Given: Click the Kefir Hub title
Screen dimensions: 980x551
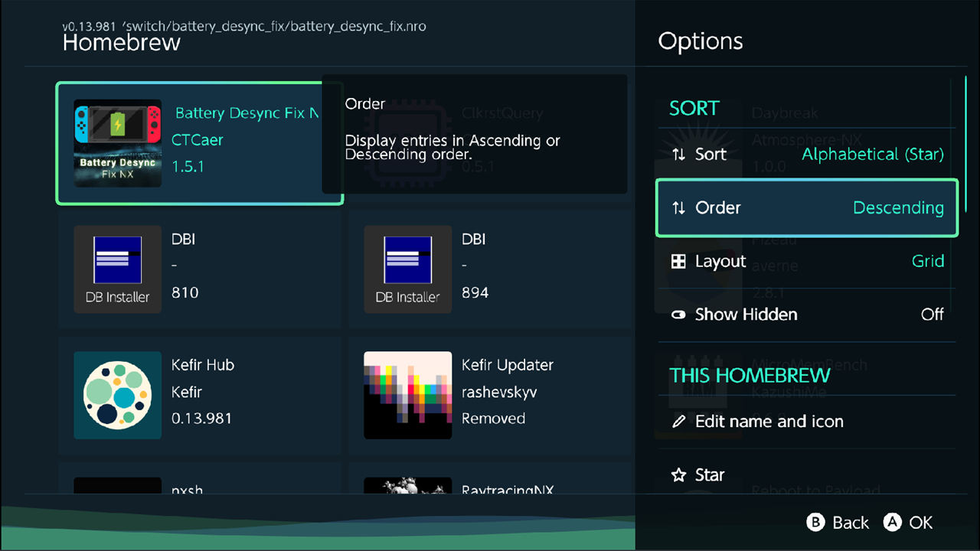Looking at the screenshot, I should (203, 365).
